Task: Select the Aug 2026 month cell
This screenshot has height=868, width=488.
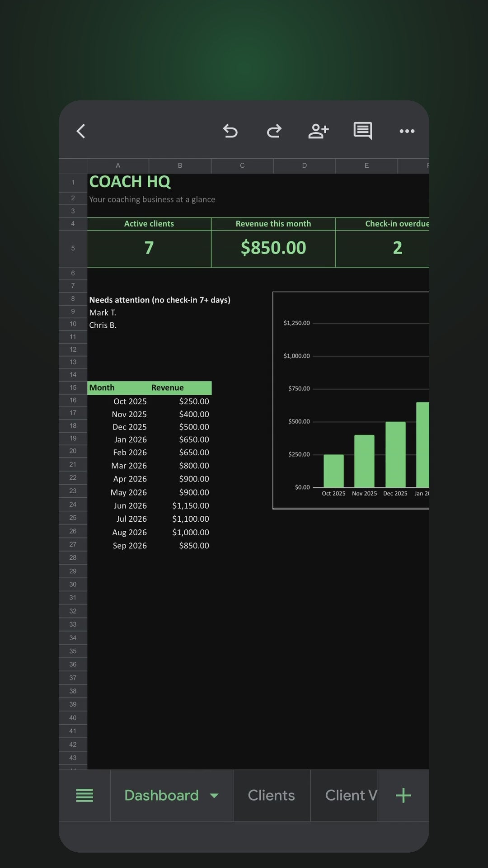Action: coord(118,533)
